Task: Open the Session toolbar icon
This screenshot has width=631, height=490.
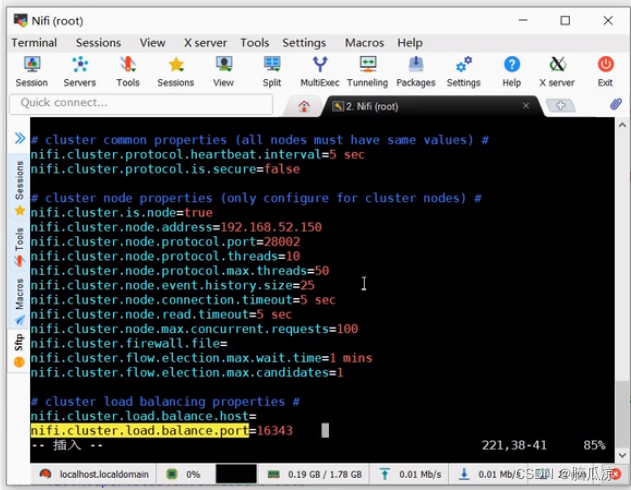Action: [x=32, y=72]
